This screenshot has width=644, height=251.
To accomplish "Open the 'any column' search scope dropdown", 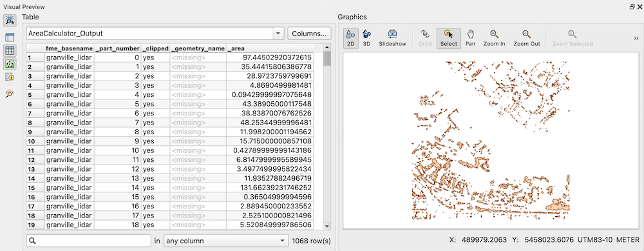I will coord(226,241).
